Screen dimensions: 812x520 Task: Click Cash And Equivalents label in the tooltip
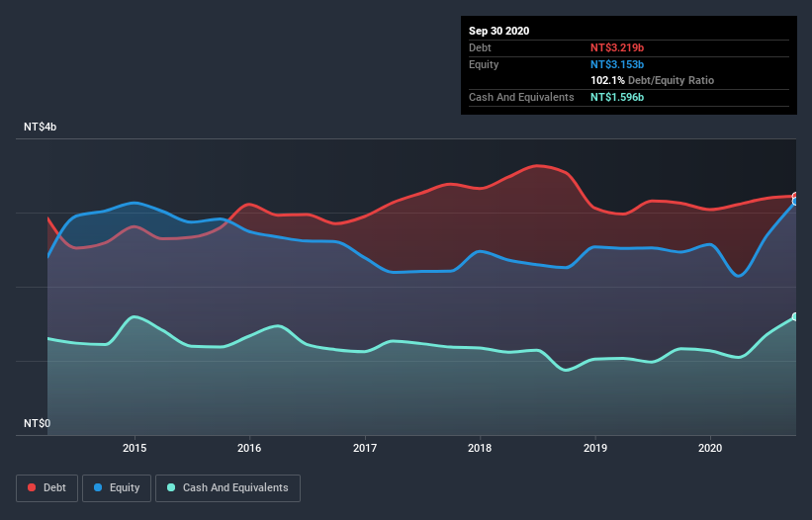tap(521, 97)
